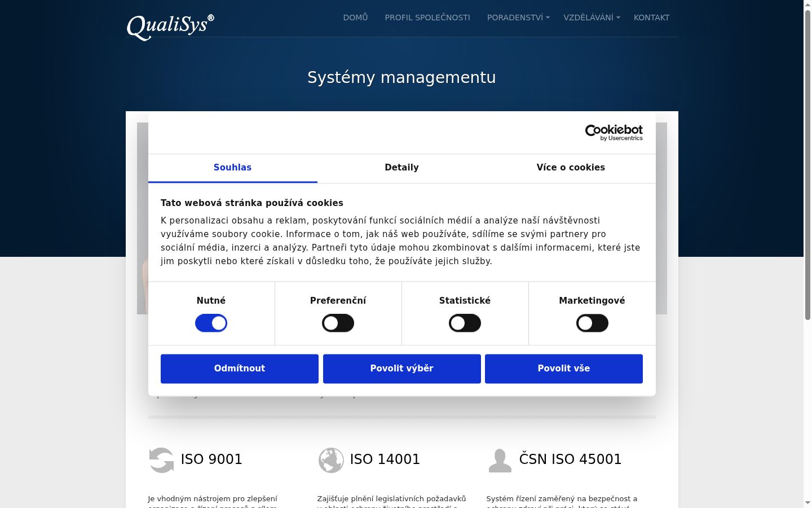The height and width of the screenshot is (508, 812).
Task: Click the ISO 9001 circular arrows icon
Action: pos(161,460)
